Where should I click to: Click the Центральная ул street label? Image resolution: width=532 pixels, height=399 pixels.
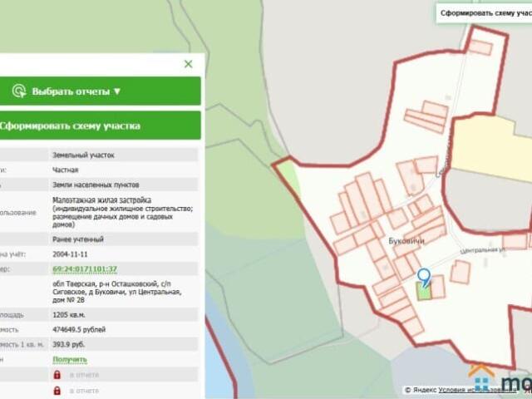click(x=483, y=250)
